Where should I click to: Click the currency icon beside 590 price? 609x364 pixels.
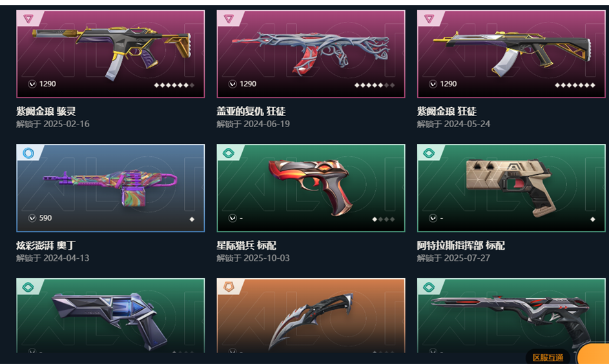coord(32,218)
